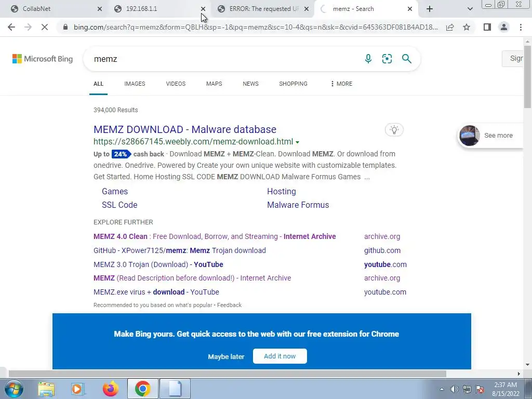This screenshot has width=532, height=399.
Task: Open Bing visual search camera
Action: coord(387,59)
